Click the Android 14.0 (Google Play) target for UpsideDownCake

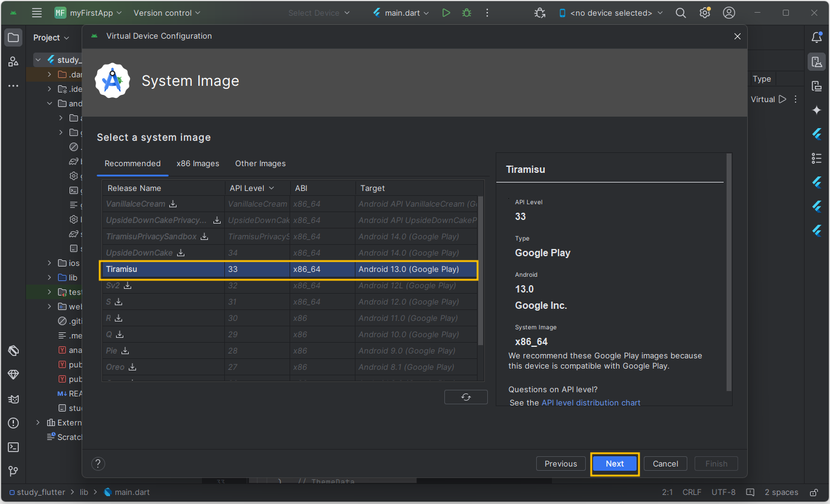(x=409, y=253)
